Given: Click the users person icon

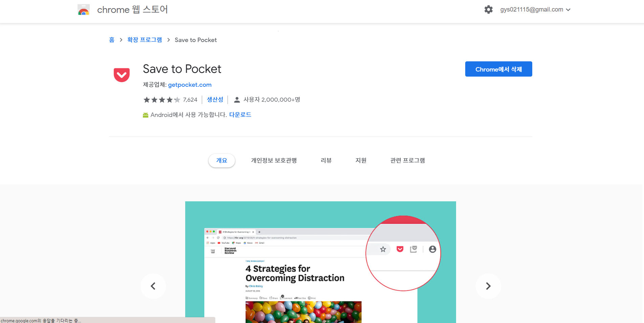Looking at the screenshot, I should point(237,100).
